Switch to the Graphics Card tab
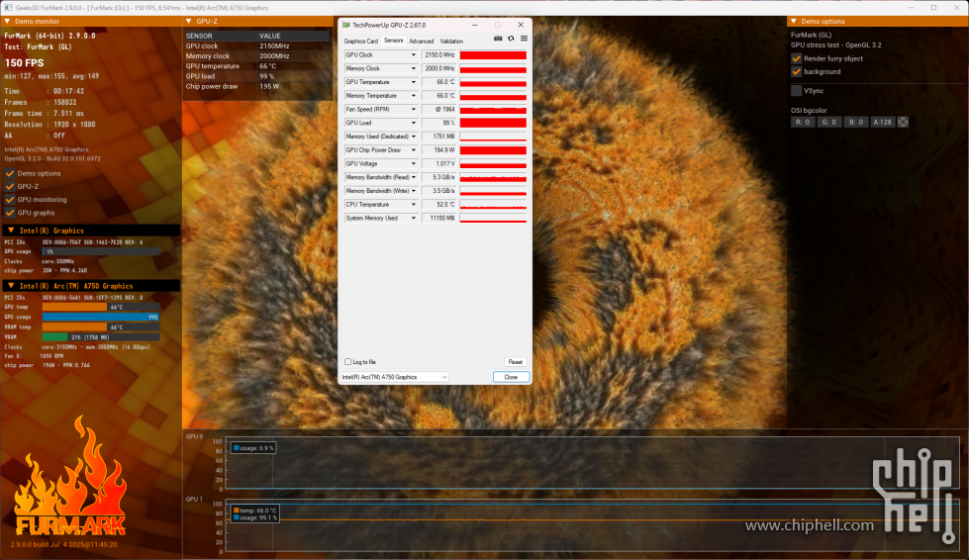 (x=361, y=42)
